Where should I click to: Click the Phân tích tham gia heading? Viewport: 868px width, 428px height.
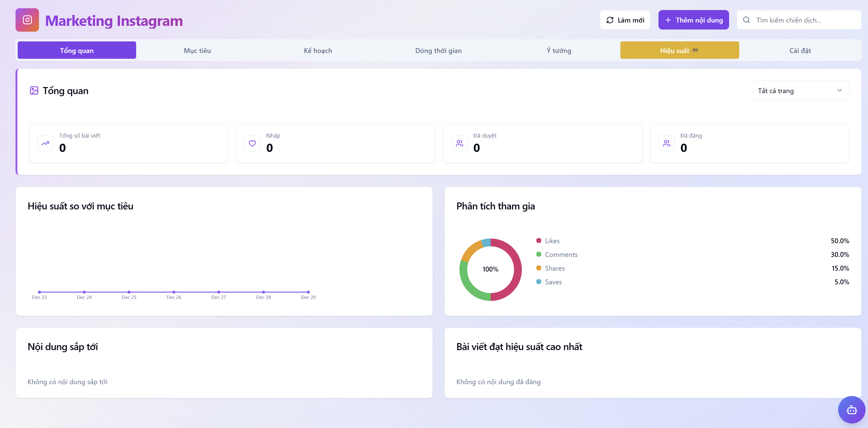(x=496, y=206)
